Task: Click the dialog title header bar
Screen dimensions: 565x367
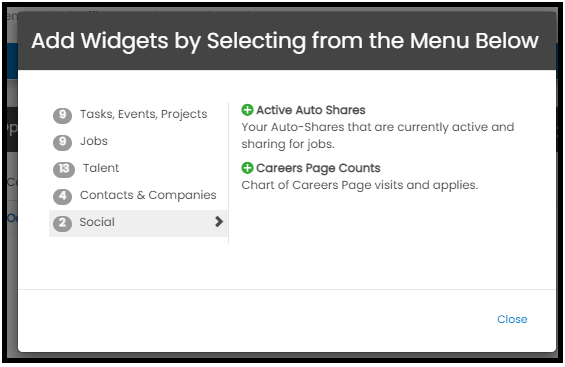Action: (287, 41)
